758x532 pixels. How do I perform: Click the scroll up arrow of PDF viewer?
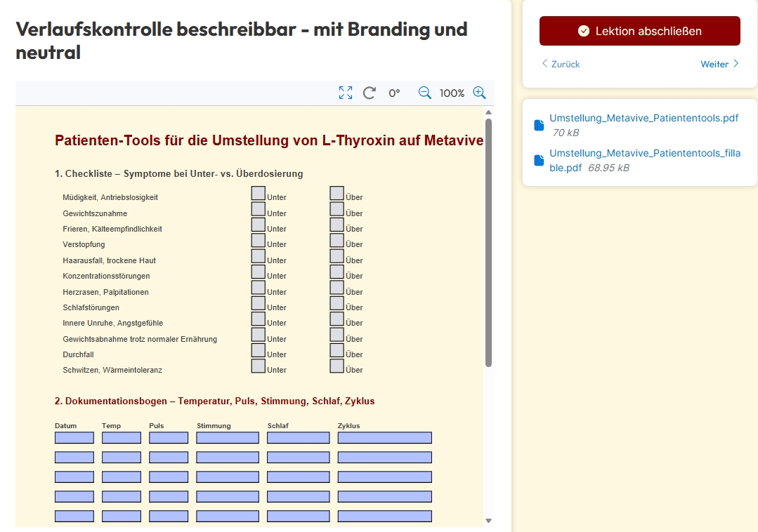[x=488, y=112]
